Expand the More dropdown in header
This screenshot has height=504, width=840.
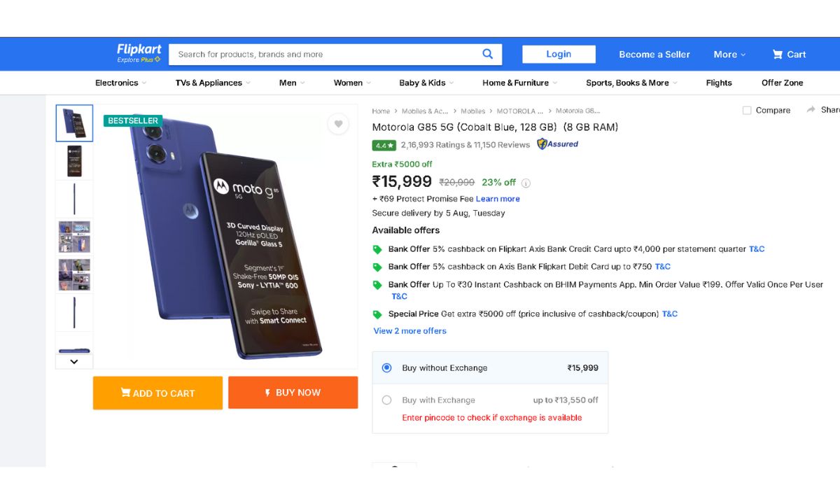click(729, 55)
